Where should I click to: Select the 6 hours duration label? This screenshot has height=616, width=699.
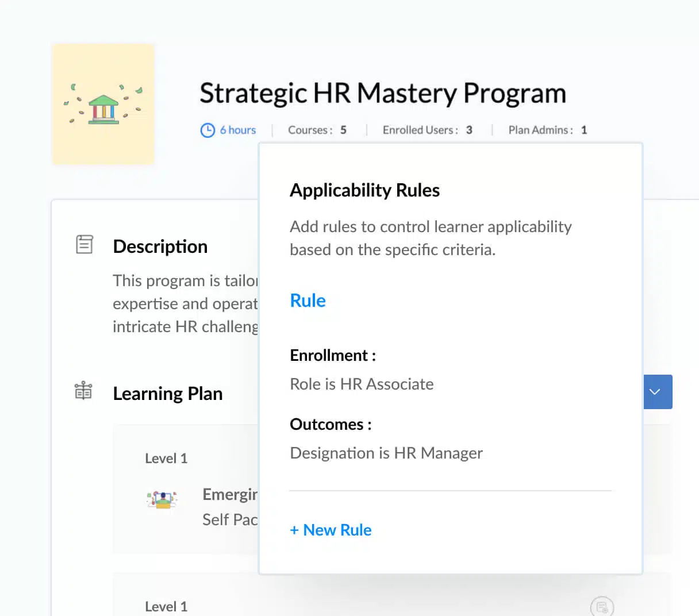(x=238, y=130)
